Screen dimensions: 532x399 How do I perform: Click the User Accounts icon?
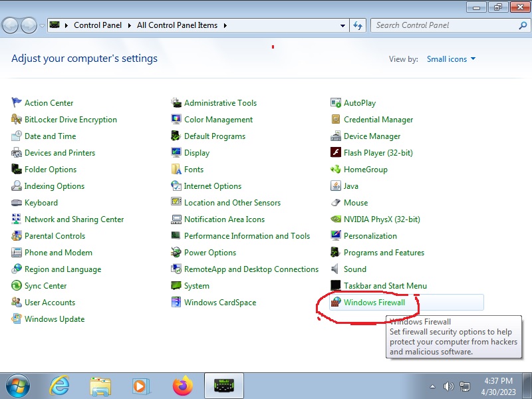(16, 302)
